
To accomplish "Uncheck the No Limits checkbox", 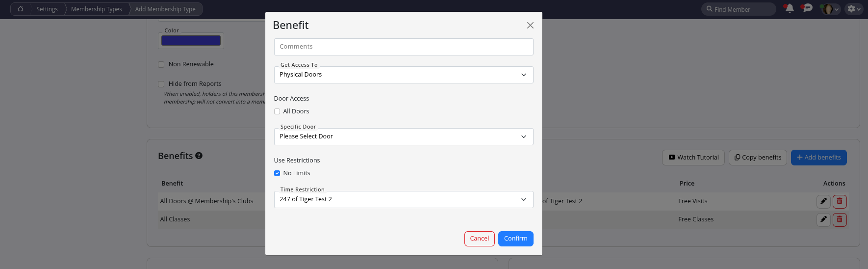I will point(277,173).
